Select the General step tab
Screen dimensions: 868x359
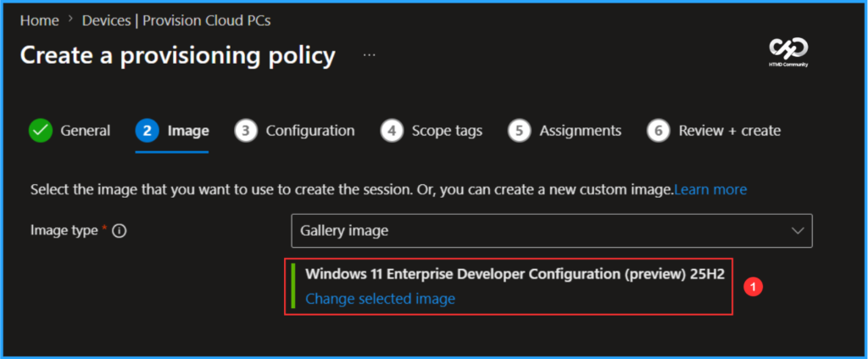coord(70,131)
